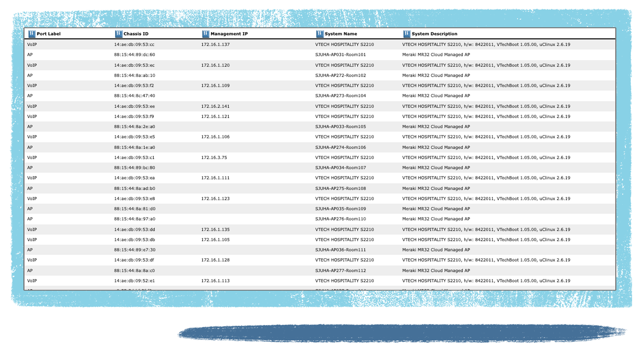Image resolution: width=644 pixels, height=355 pixels.
Task: Select chassis ID 14:ae:db:09:53:cc
Action: [134, 44]
